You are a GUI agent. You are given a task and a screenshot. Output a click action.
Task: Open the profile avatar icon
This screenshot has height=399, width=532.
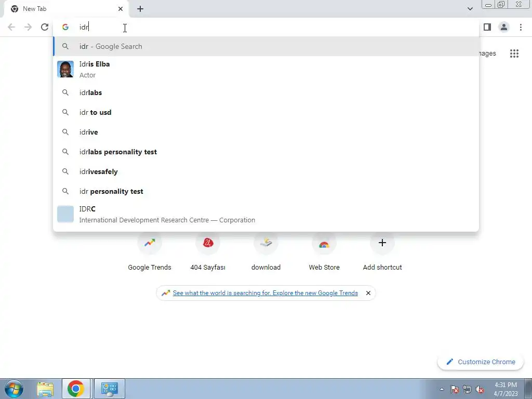tap(504, 27)
